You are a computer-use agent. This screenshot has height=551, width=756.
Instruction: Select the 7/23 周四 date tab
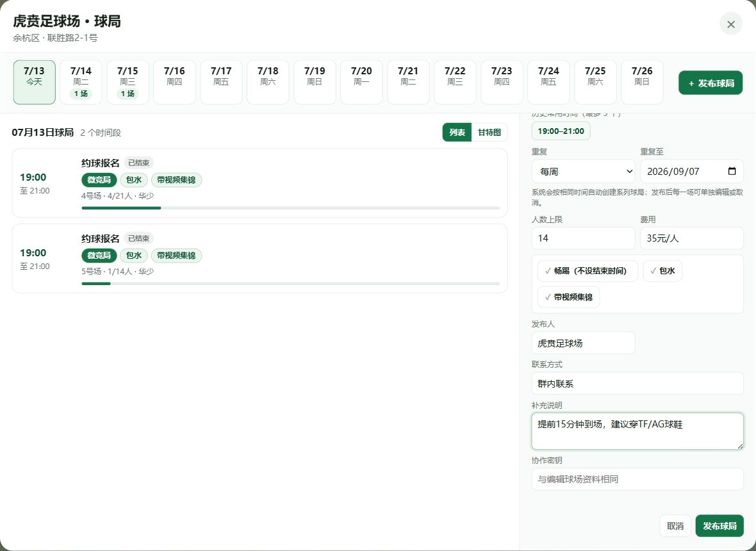tap(502, 82)
